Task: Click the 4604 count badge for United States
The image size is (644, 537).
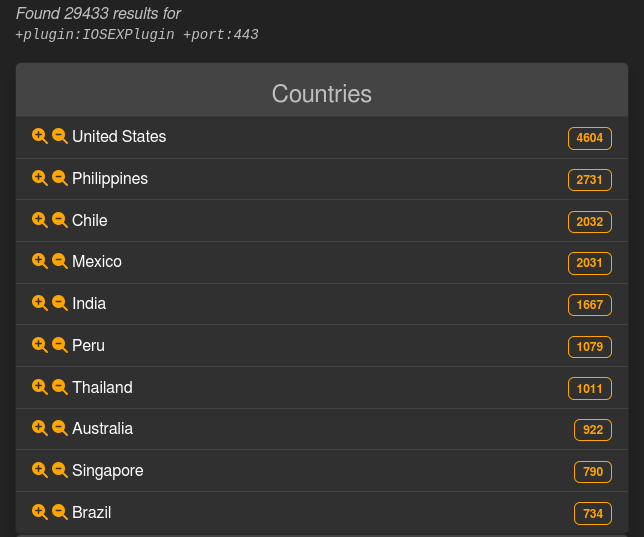Action: coord(589,138)
